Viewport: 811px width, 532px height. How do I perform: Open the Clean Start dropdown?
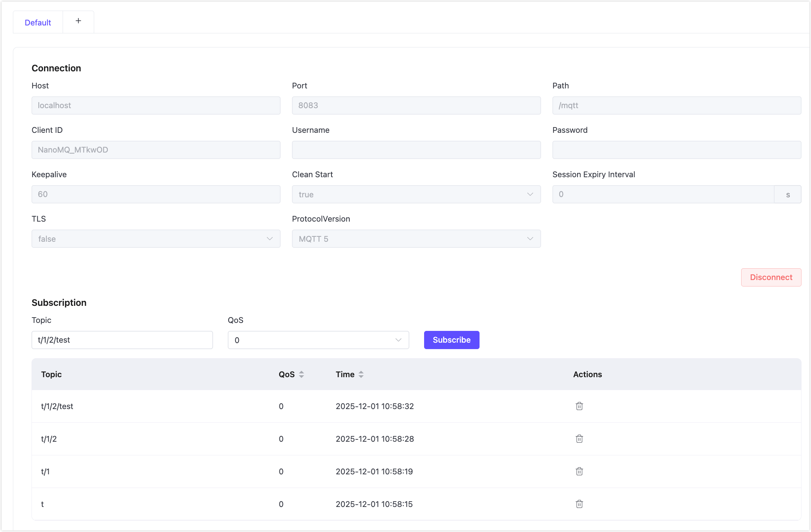(x=416, y=194)
